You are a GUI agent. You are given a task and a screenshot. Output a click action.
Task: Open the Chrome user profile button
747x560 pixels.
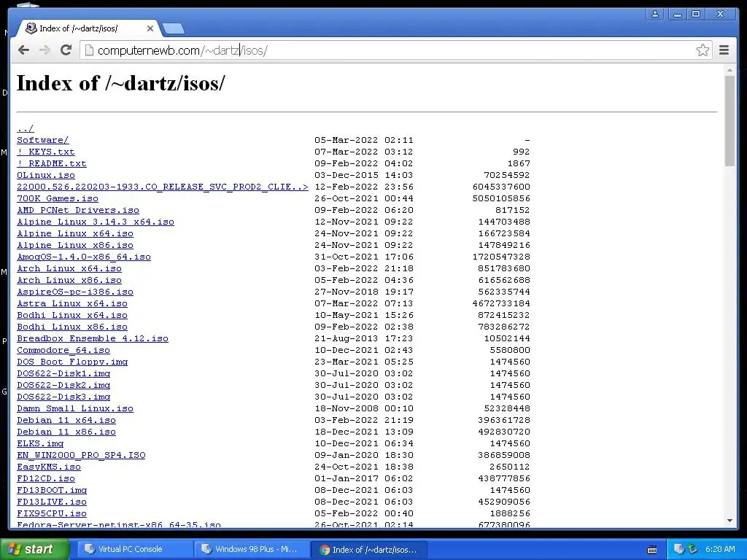[655, 15]
